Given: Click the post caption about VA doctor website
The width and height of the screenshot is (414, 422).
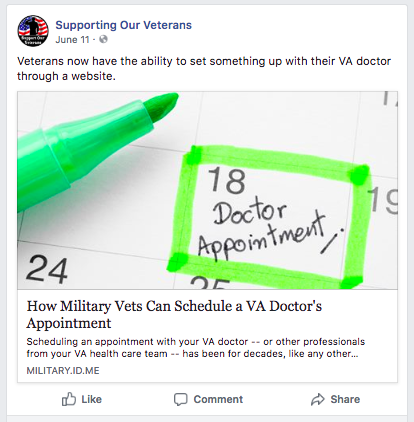Looking at the screenshot, I should (x=204, y=69).
